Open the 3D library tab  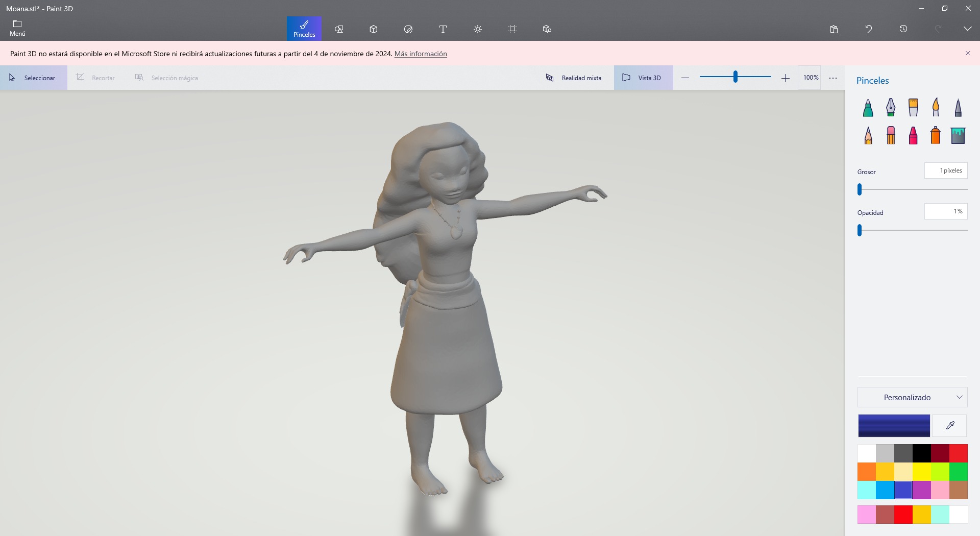tap(547, 29)
